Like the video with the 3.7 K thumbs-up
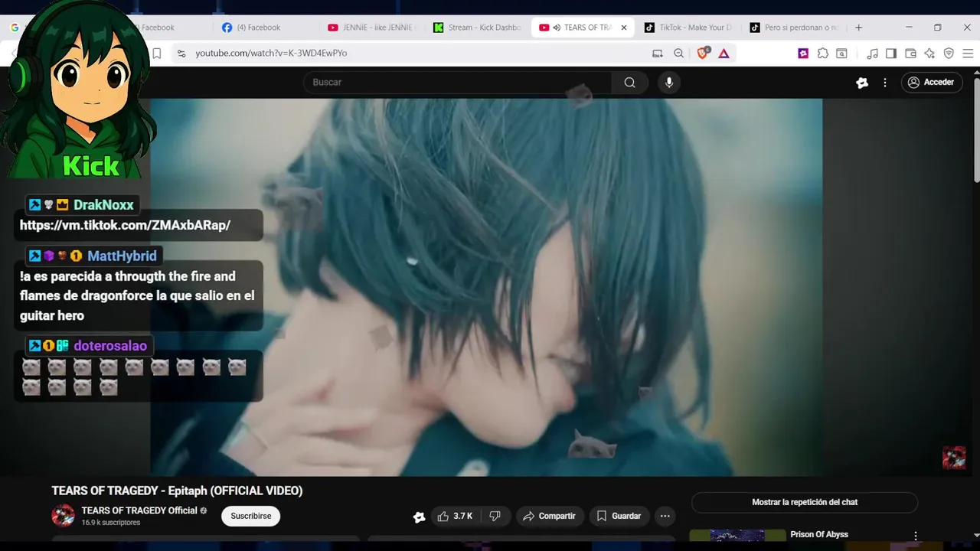 click(455, 517)
